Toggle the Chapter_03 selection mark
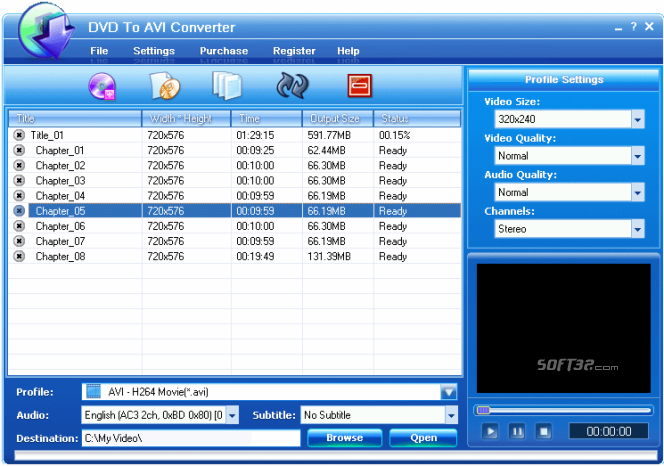 click(19, 180)
